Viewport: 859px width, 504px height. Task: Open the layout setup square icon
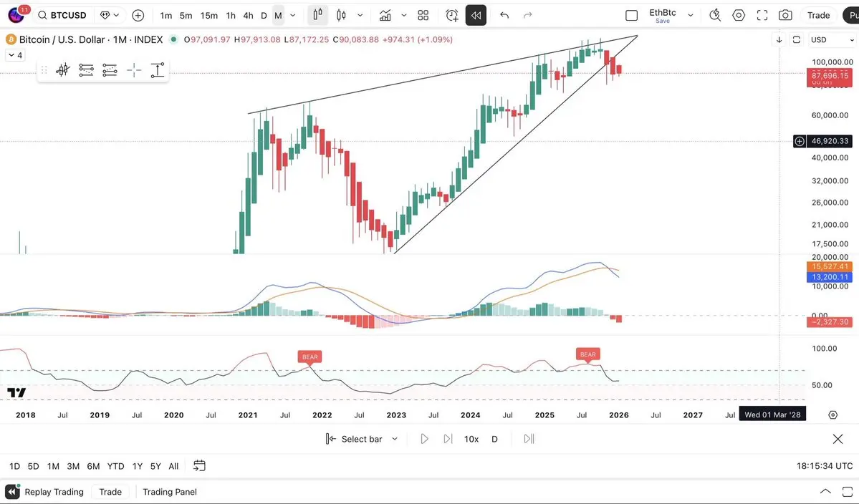632,15
